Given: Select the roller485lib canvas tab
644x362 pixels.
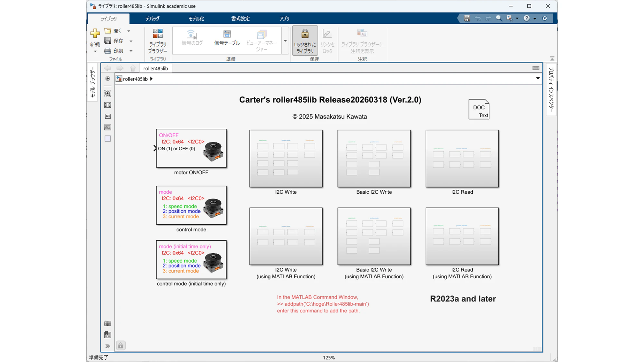Looking at the screenshot, I should click(156, 68).
